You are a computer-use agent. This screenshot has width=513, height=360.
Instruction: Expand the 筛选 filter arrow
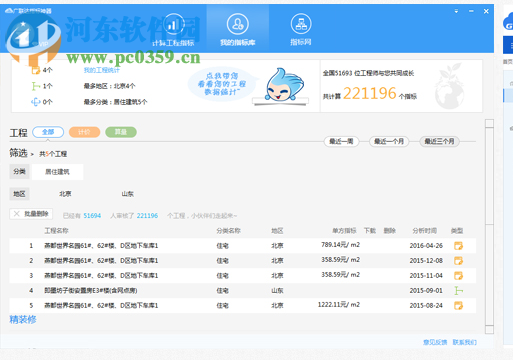(x=32, y=154)
